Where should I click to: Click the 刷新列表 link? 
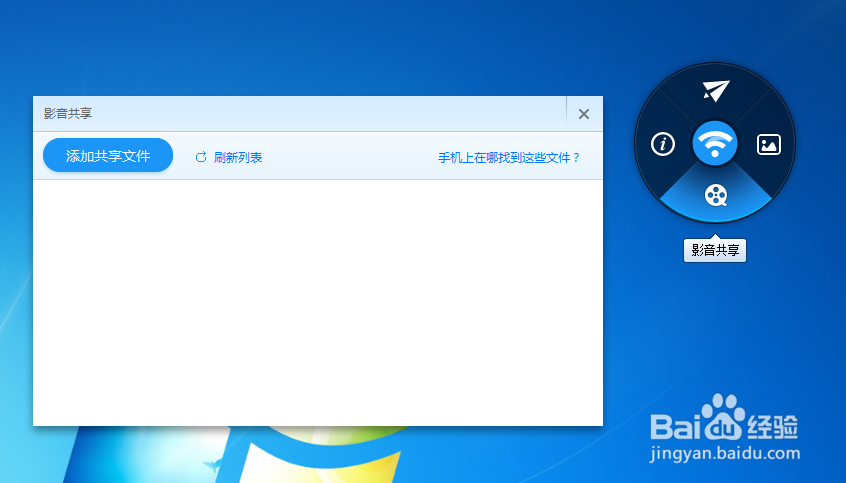[238, 158]
